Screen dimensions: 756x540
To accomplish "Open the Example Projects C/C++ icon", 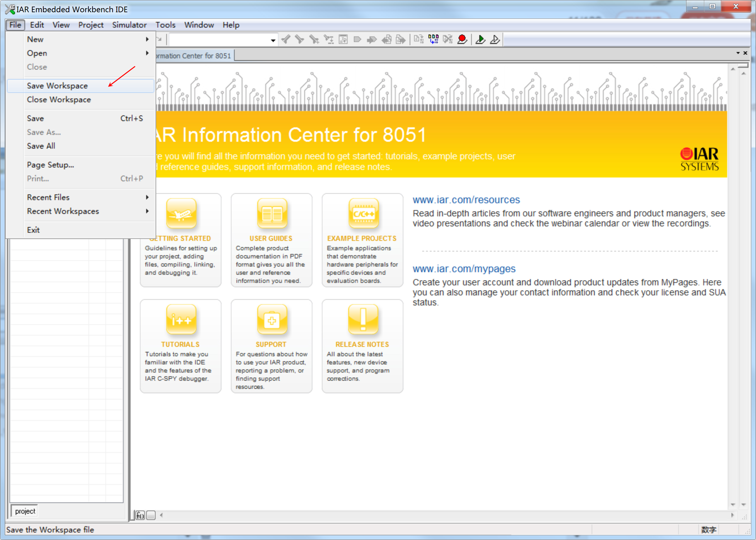I will [x=363, y=214].
